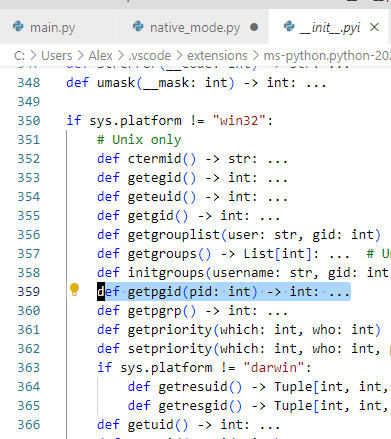Click the Python icon on native_mode.py tab
This screenshot has width=391, height=439.
(138, 26)
